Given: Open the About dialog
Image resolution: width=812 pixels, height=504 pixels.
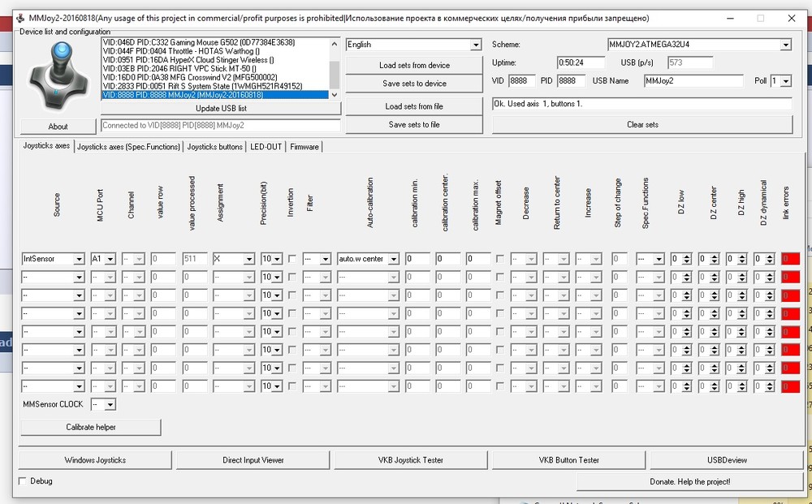Looking at the screenshot, I should 58,127.
